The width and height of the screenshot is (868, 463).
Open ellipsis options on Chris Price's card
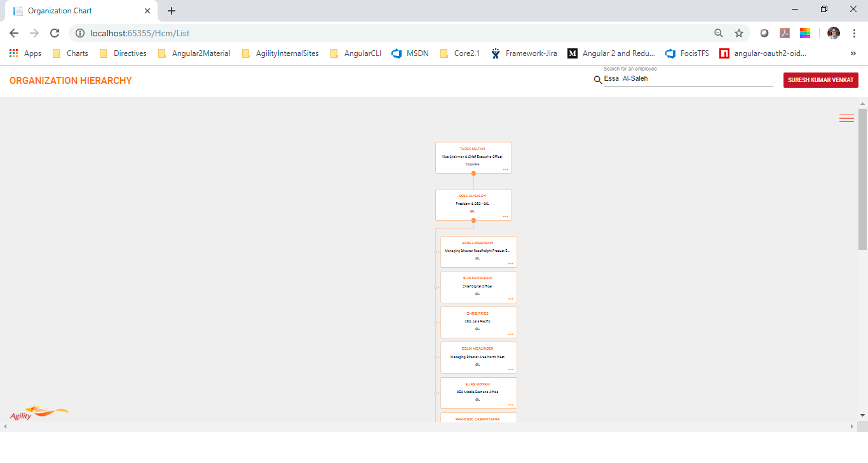coord(512,333)
